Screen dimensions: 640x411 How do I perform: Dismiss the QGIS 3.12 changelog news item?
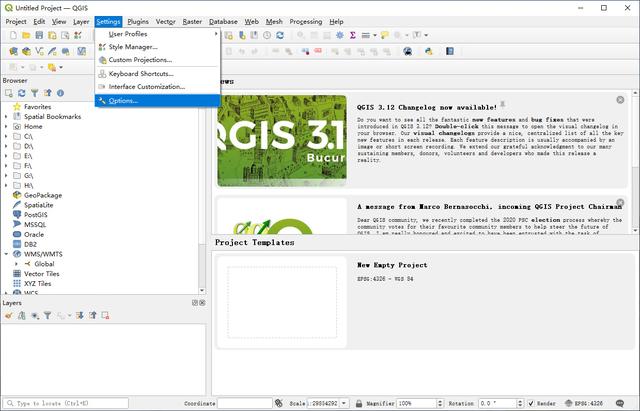point(620,100)
